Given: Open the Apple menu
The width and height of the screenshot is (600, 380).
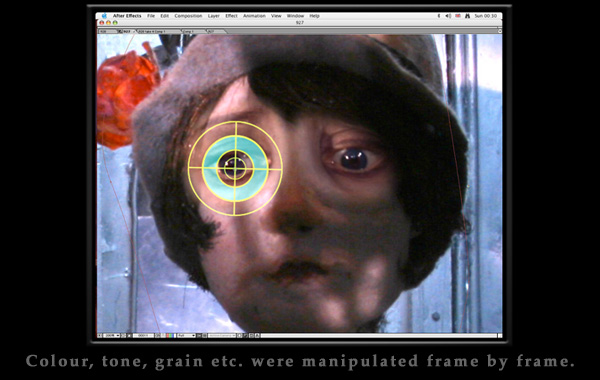Looking at the screenshot, I should (x=104, y=16).
